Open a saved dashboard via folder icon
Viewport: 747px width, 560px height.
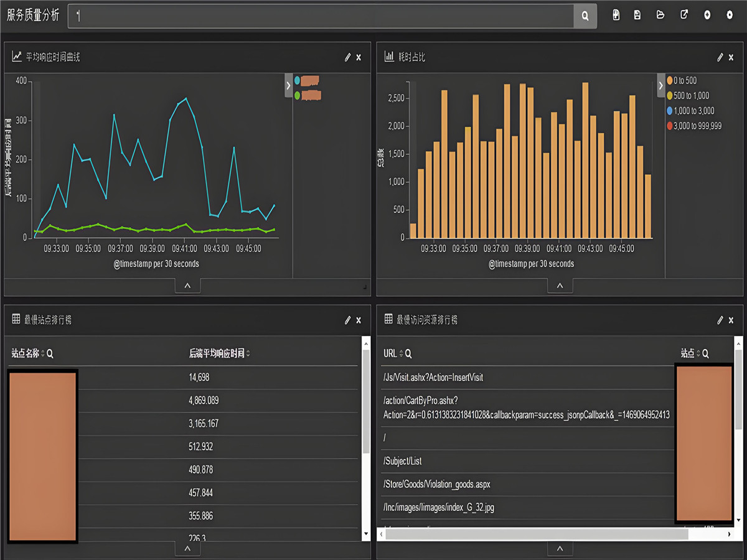(660, 15)
